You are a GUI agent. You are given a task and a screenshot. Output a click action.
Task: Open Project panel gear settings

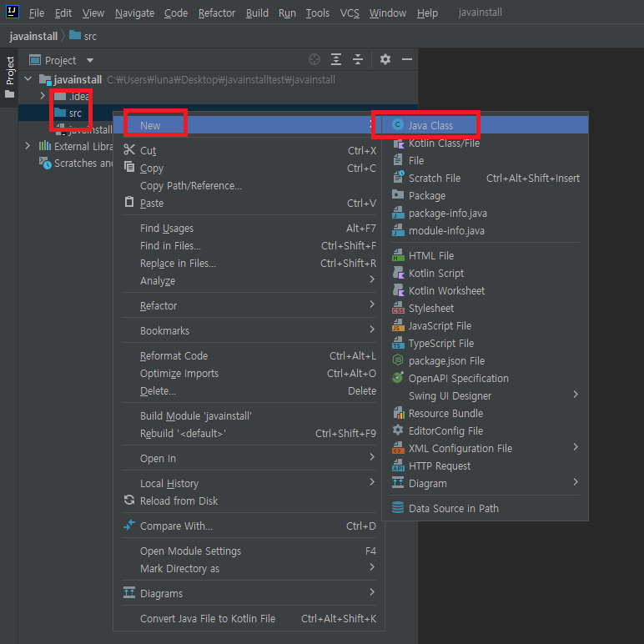(385, 59)
